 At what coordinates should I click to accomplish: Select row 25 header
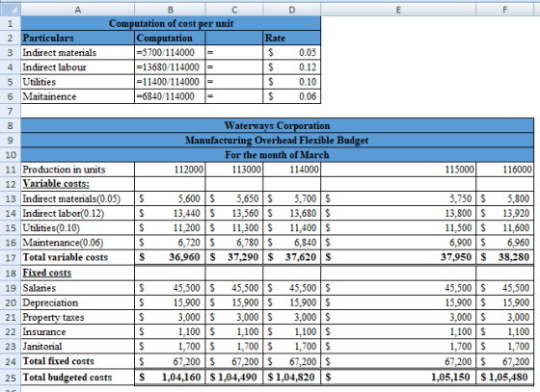pos(11,378)
